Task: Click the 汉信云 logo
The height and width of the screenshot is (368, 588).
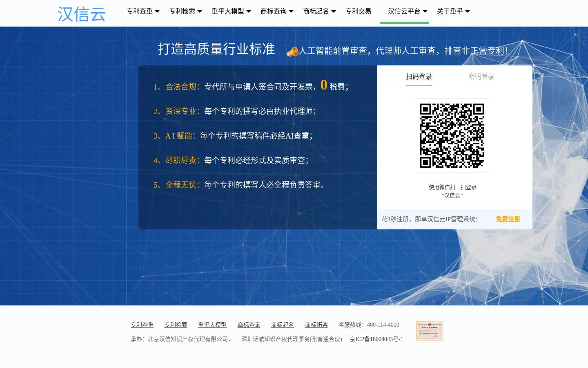Action: 82,14
